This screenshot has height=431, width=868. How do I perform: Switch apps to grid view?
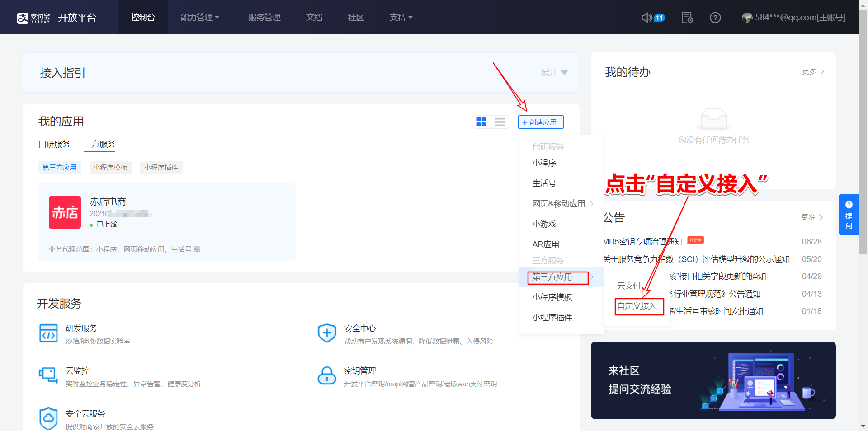coord(481,122)
